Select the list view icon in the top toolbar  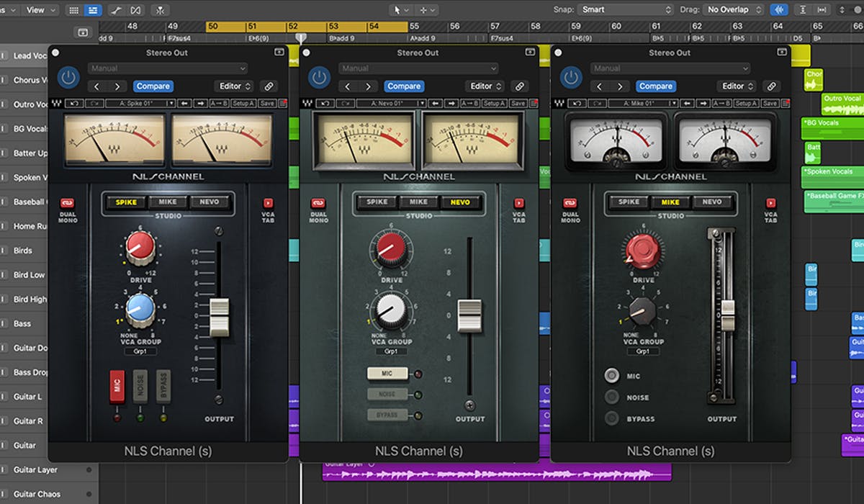click(x=93, y=10)
